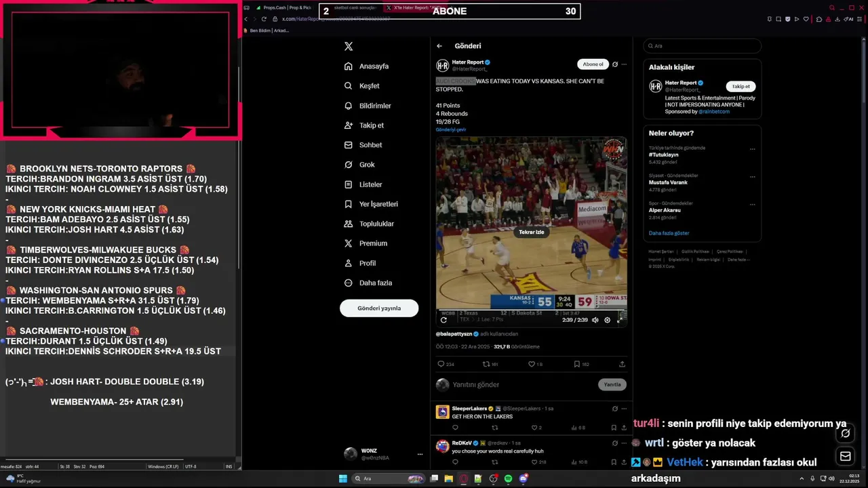Viewport: 868px width, 488px height.
Task: Open more options for Alper Akarsu trend
Action: pyautogui.click(x=753, y=203)
